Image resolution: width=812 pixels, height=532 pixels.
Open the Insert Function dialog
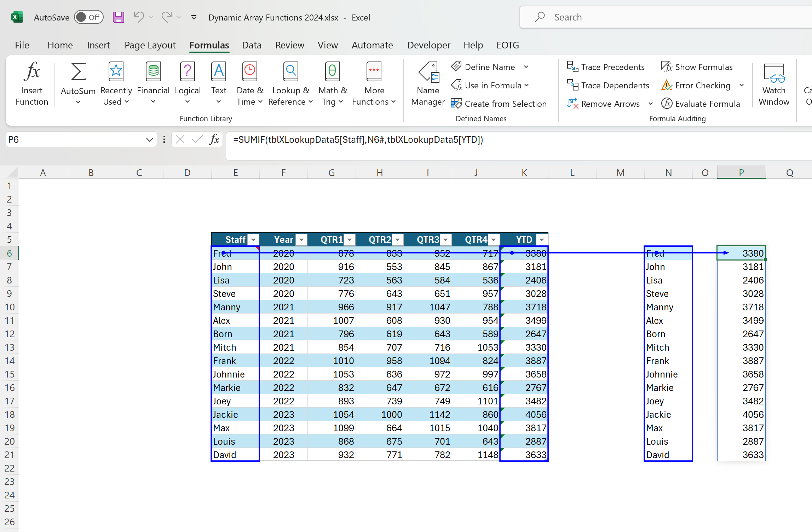point(32,83)
